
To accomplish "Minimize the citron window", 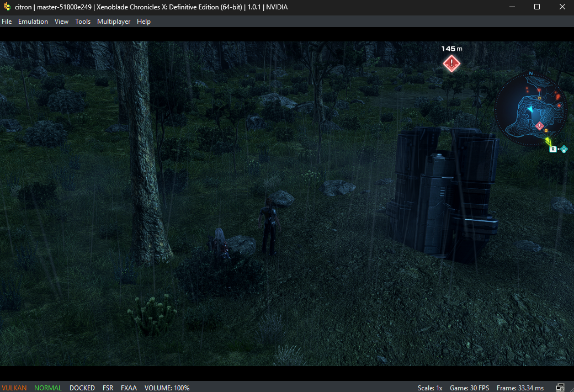I will (512, 7).
